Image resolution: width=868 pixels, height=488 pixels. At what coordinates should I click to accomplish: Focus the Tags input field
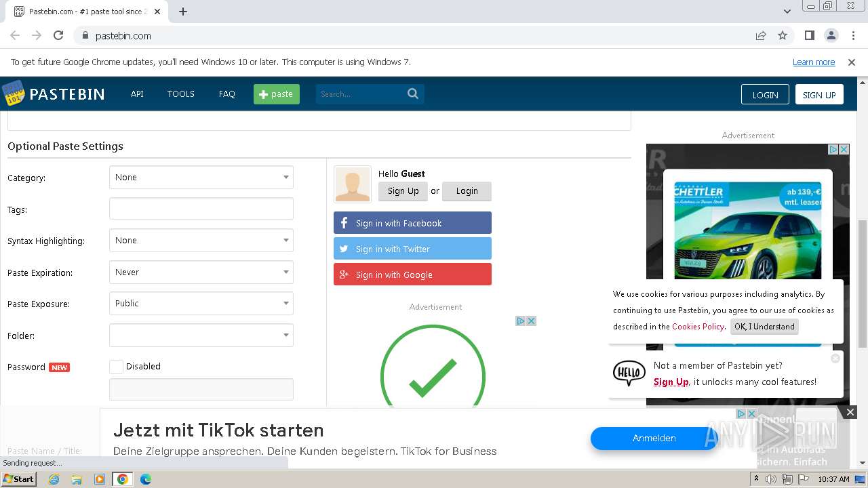point(201,209)
